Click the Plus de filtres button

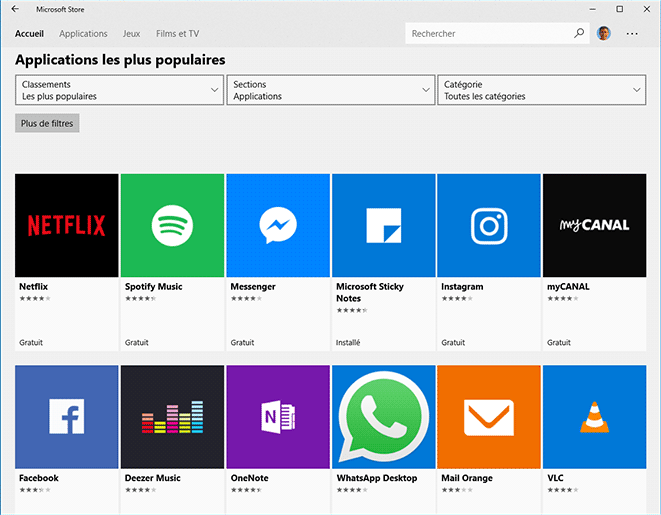pyautogui.click(x=47, y=123)
